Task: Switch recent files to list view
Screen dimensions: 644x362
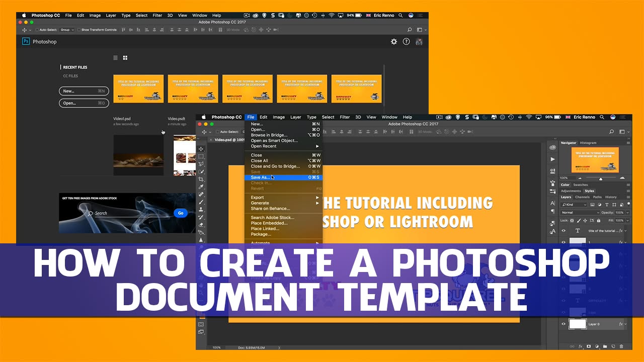Action: (115, 58)
